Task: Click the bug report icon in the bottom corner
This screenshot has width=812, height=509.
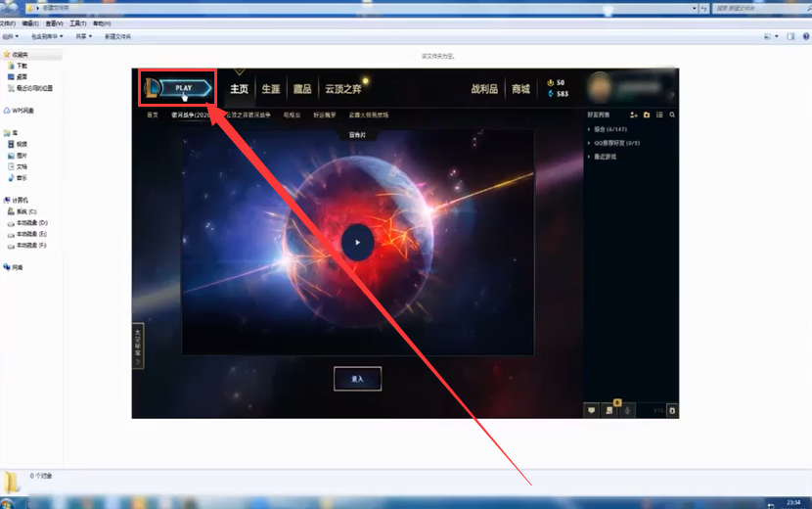Action: [x=672, y=410]
